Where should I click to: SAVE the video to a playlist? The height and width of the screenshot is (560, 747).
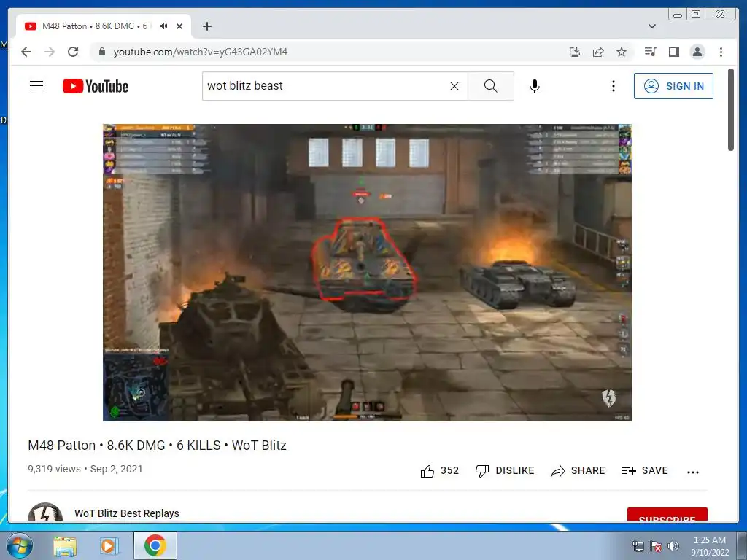tap(644, 470)
